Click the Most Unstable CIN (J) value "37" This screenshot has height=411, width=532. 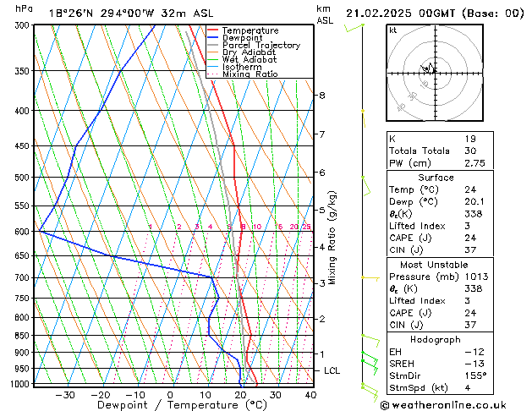click(470, 326)
